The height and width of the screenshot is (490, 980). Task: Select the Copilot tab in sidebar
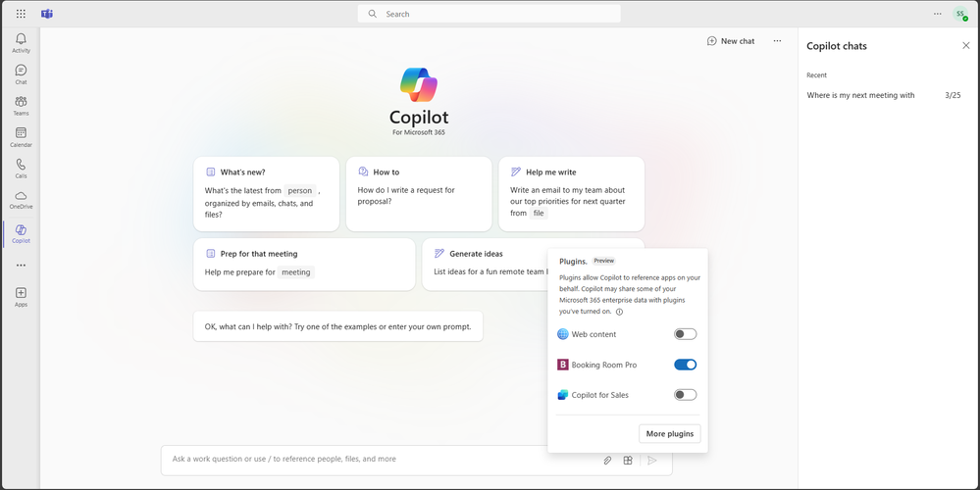[x=21, y=233]
